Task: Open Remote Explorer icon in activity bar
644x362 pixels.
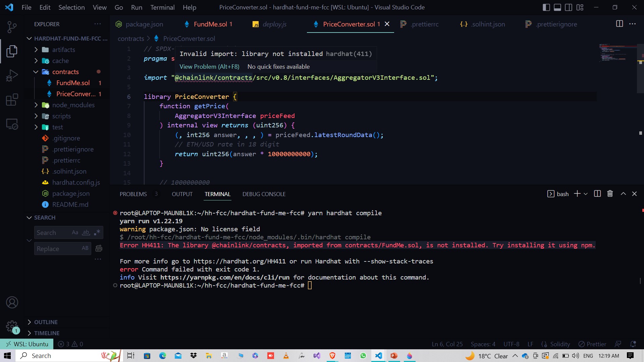Action: [12, 124]
